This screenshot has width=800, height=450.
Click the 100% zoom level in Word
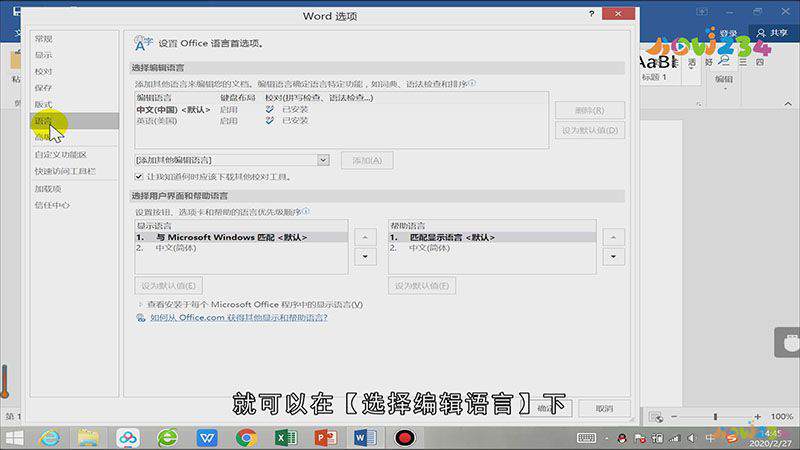click(782, 416)
